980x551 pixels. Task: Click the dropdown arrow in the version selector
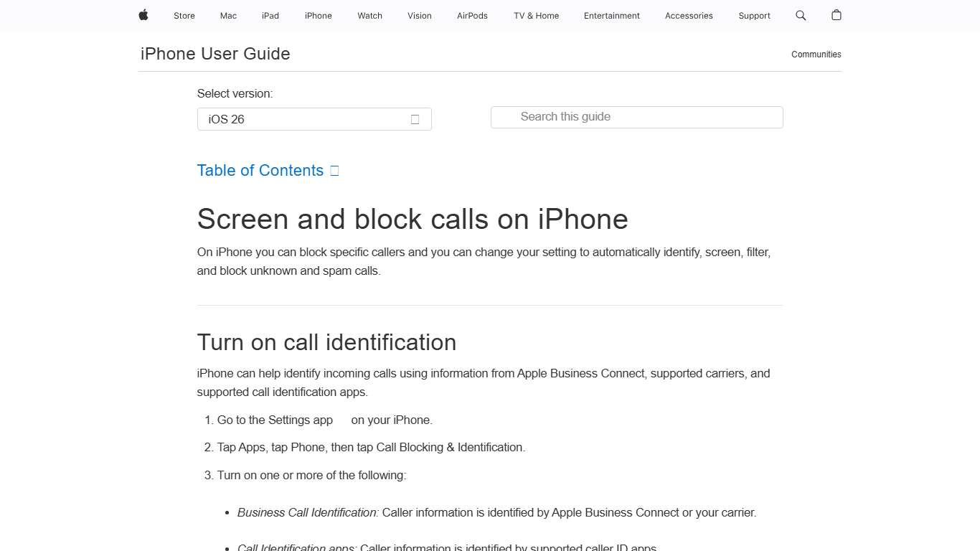pyautogui.click(x=415, y=119)
